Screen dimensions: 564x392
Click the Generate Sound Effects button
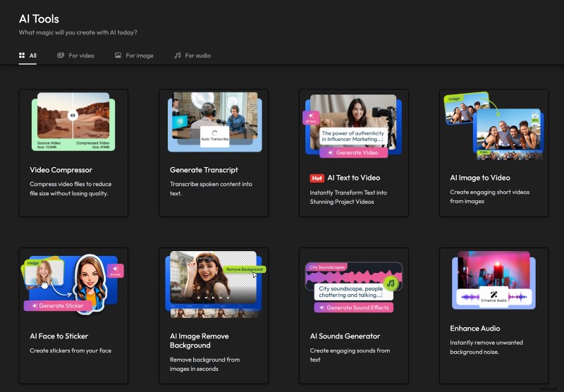353,307
